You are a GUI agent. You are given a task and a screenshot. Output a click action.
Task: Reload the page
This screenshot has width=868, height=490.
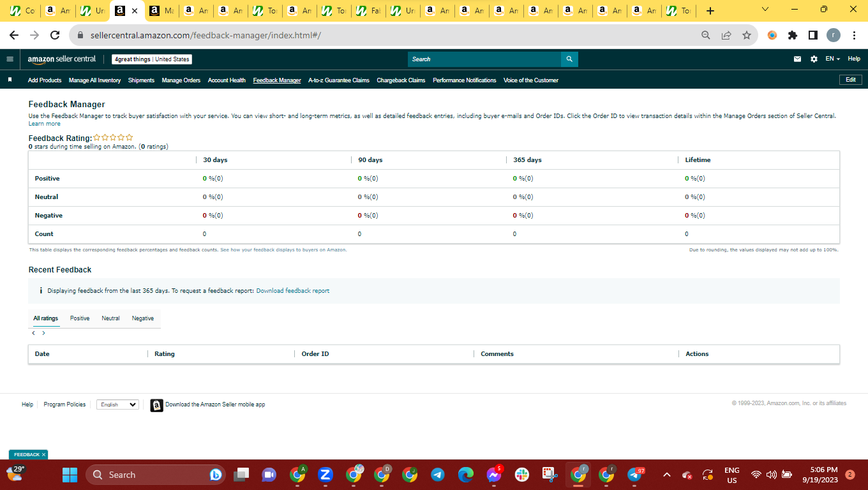pyautogui.click(x=55, y=35)
